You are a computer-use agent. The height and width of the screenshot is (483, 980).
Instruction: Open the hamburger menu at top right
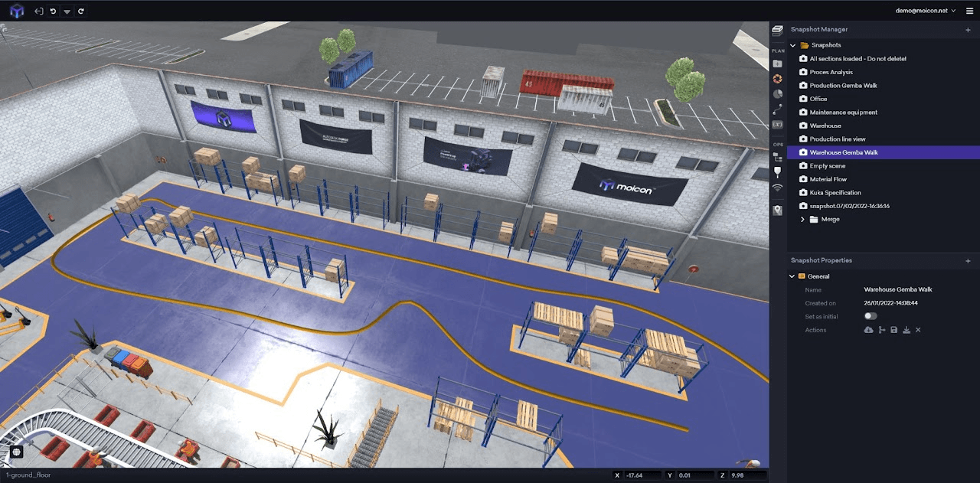tap(969, 11)
